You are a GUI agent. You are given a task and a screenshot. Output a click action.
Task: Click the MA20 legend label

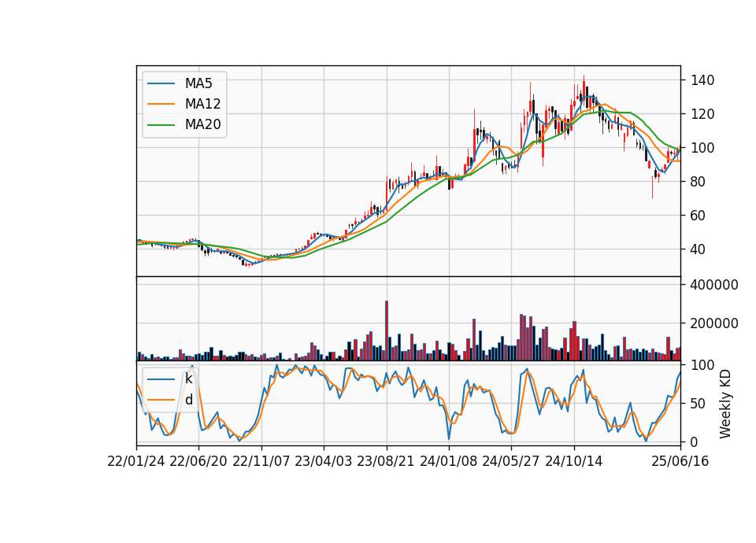pyautogui.click(x=202, y=124)
